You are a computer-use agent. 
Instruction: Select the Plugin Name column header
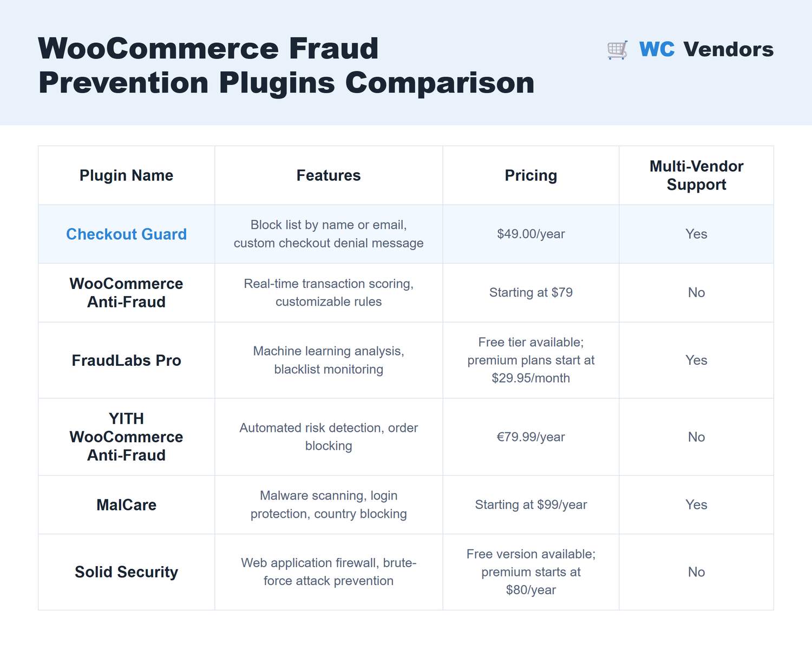(126, 175)
